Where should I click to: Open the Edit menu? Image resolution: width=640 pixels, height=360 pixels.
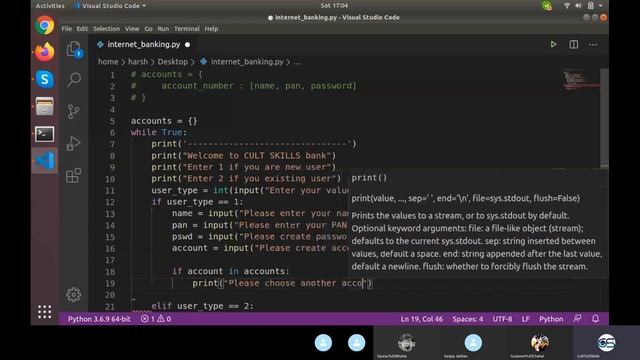pyautogui.click(x=82, y=29)
